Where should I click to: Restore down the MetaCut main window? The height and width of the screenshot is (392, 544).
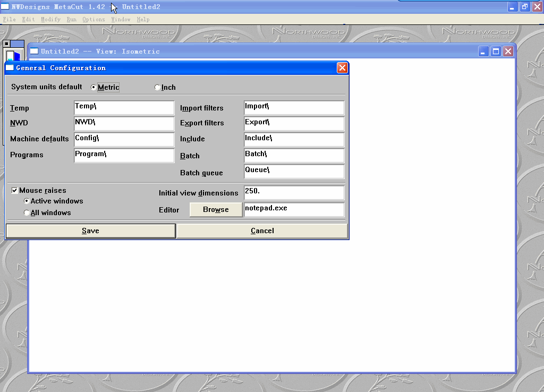(524, 6)
